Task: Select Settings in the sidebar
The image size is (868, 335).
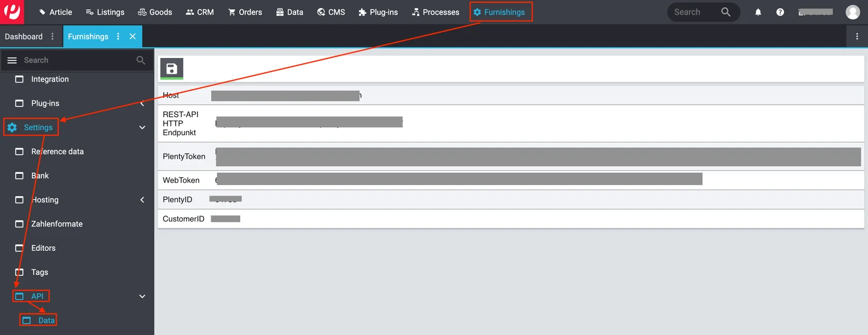Action: click(x=38, y=128)
